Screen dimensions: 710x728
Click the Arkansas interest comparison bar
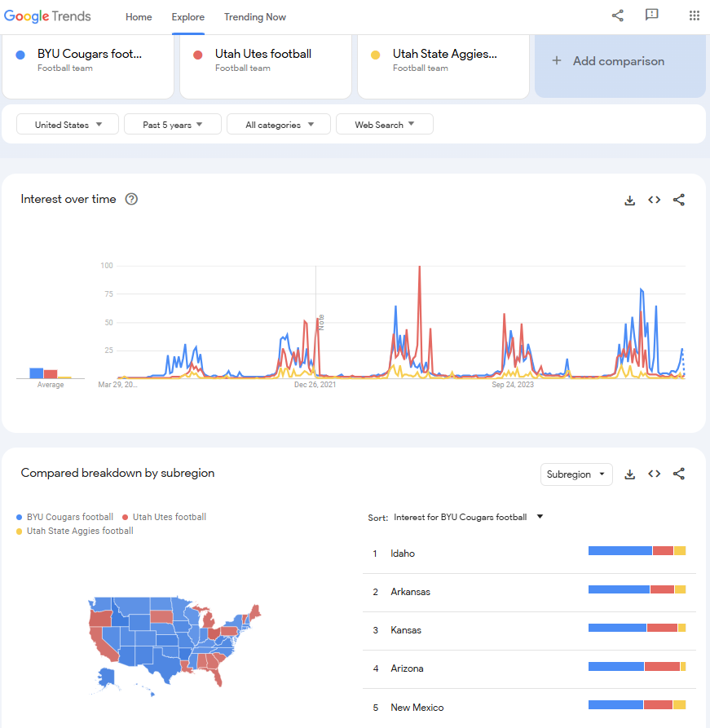[637, 589]
